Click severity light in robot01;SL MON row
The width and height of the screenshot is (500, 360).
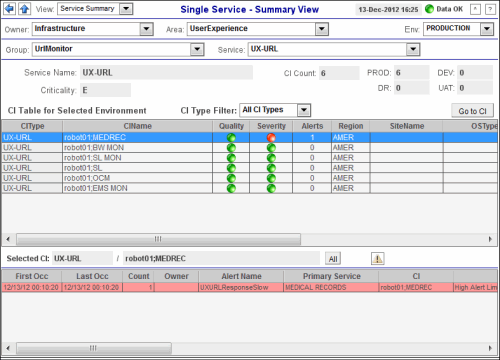[x=271, y=158]
